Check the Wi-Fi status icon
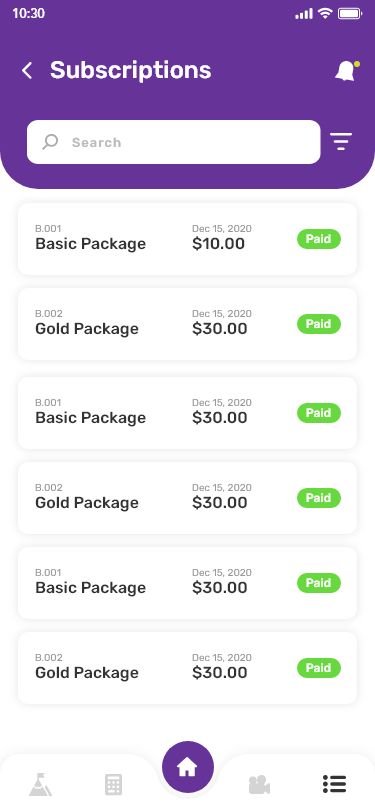This screenshot has width=375, height=812. point(325,13)
